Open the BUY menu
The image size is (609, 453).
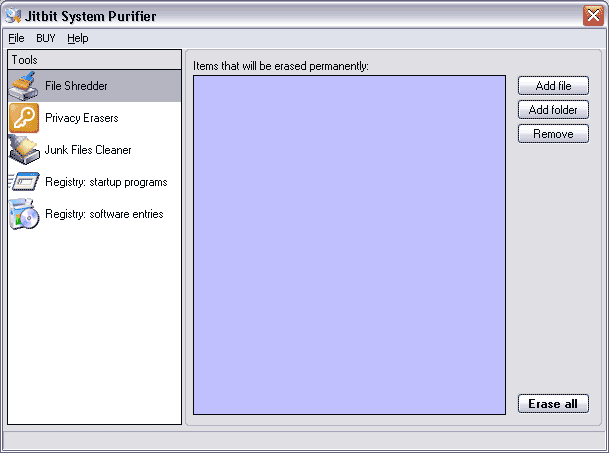46,38
